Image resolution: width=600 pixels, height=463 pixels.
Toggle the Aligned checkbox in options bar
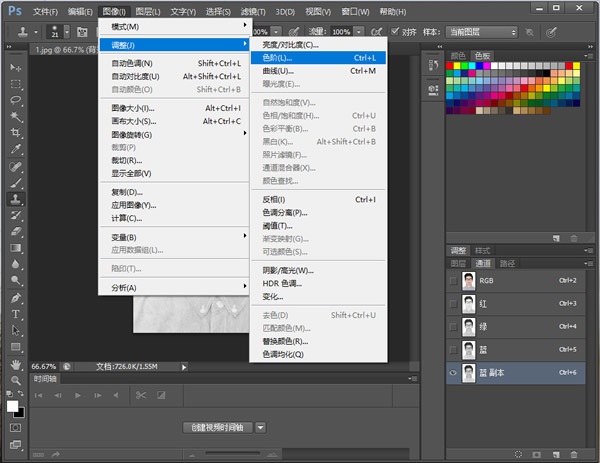coord(395,31)
